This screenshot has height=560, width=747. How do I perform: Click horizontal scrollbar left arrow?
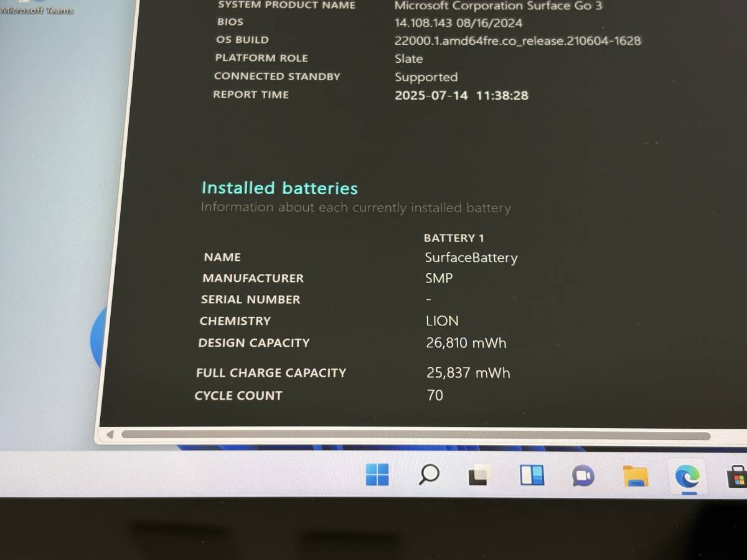coord(110,434)
